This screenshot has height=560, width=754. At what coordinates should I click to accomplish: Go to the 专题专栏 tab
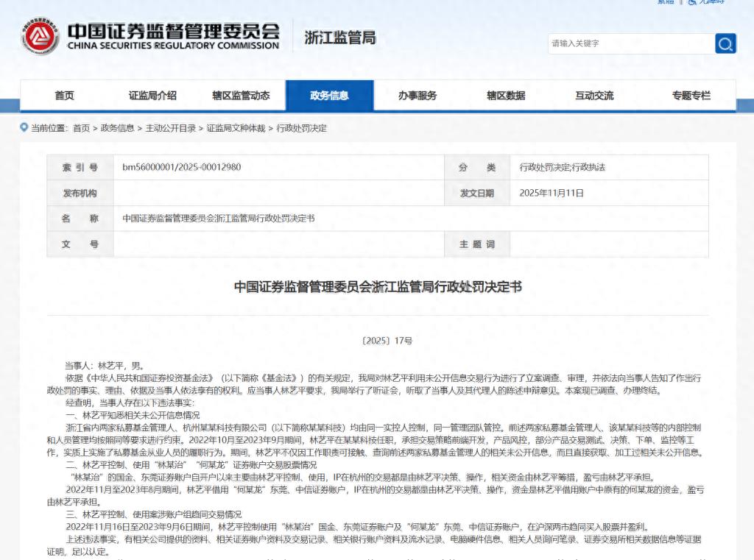click(x=691, y=95)
